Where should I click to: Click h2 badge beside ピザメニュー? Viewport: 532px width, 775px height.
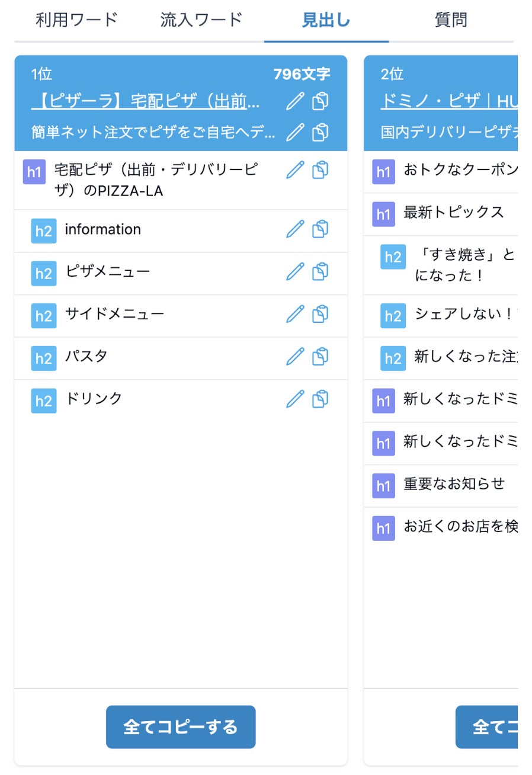(44, 273)
